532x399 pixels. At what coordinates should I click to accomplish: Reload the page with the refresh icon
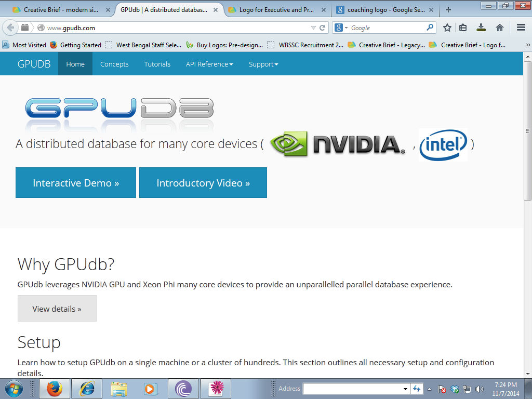coord(322,28)
